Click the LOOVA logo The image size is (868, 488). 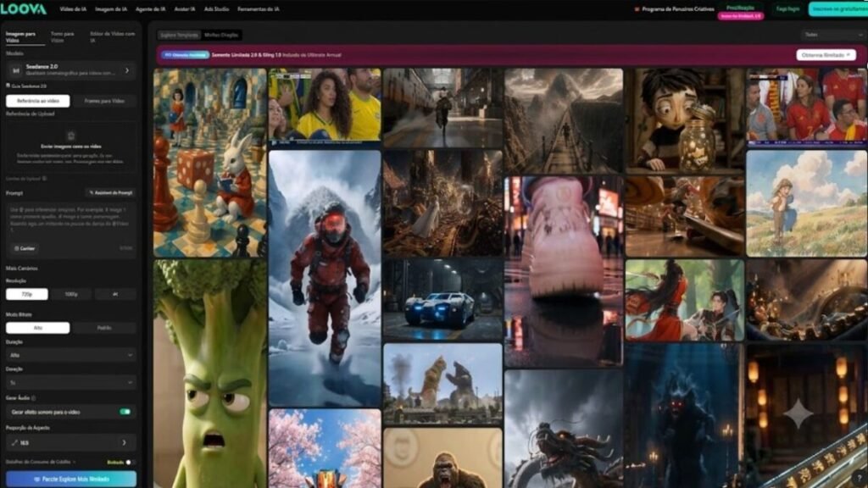pos(24,8)
